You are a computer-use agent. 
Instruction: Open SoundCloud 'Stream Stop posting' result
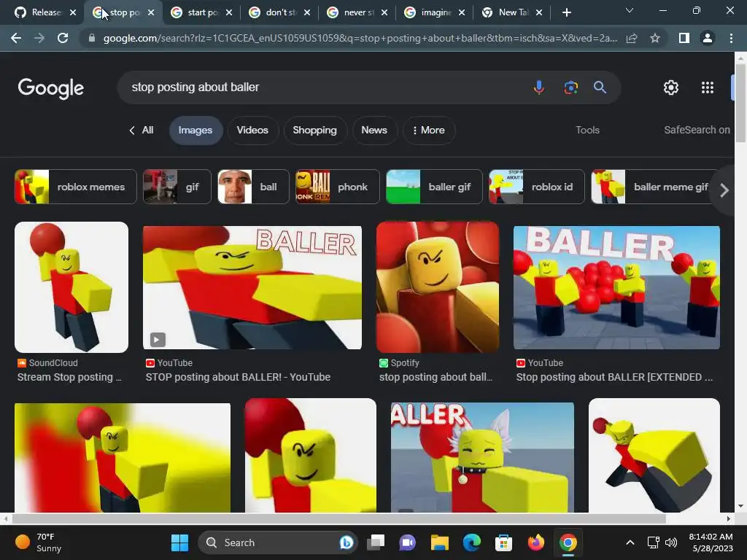point(69,377)
